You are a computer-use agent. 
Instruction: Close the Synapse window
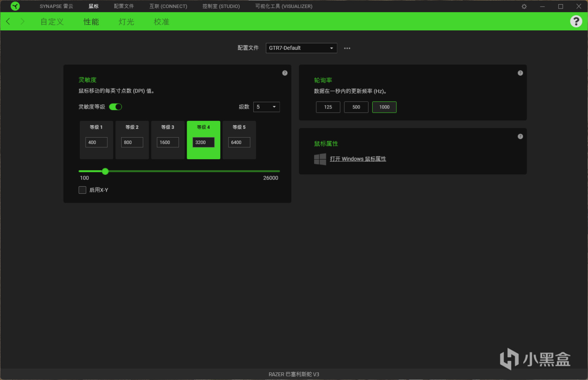pos(579,6)
